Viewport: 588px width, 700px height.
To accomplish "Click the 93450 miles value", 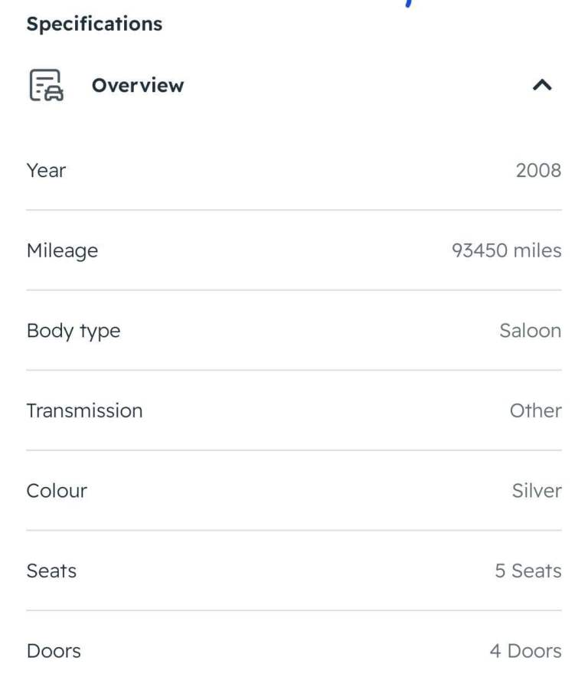I will (x=506, y=250).
